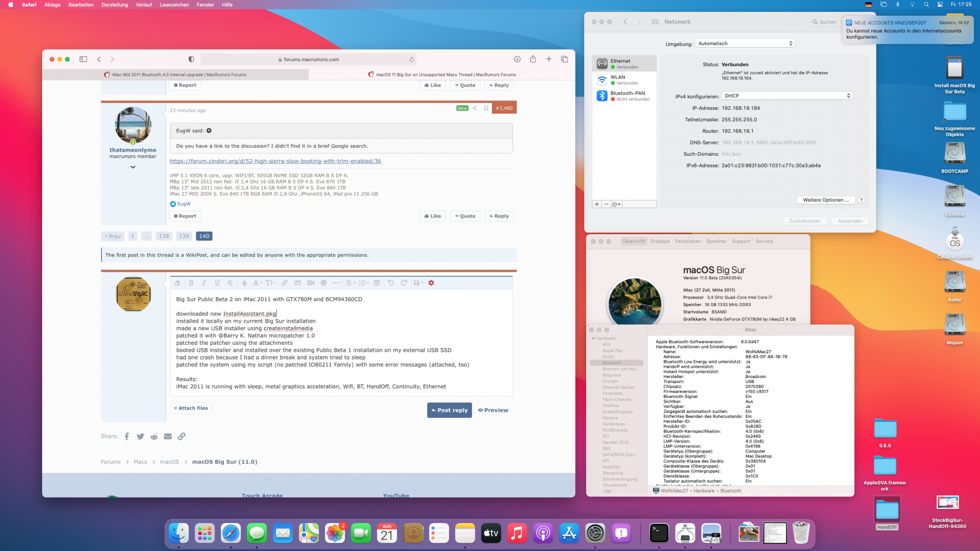Show the Safari tab overview
Screen dimensions: 980x551
point(564,59)
